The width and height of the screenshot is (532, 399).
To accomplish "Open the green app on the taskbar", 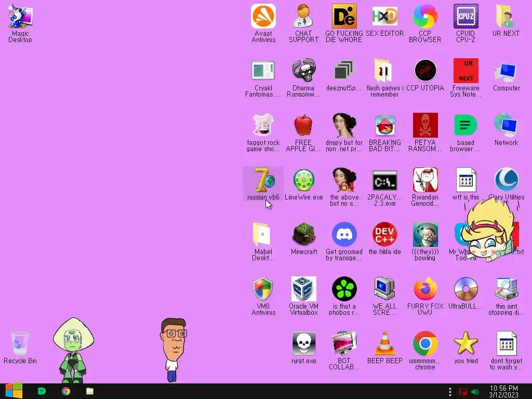I will [42, 391].
